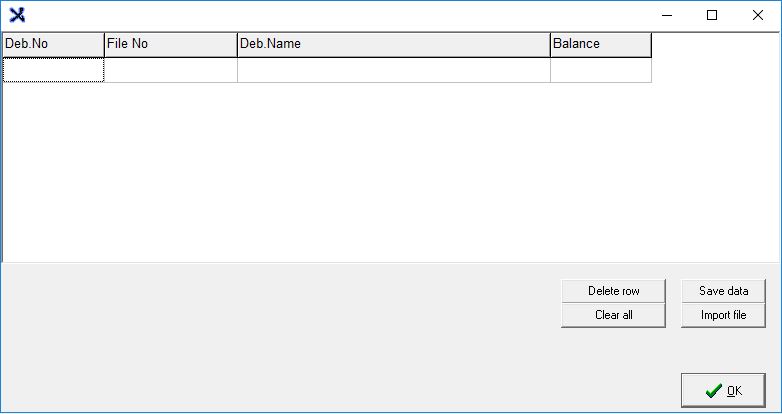Select the File No column header
Image resolution: width=782 pixels, height=414 pixels.
tap(171, 45)
